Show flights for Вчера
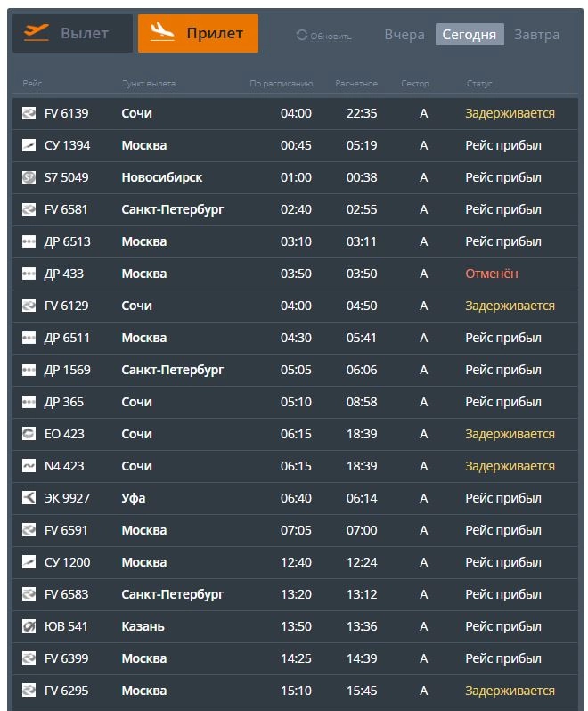 tap(404, 35)
